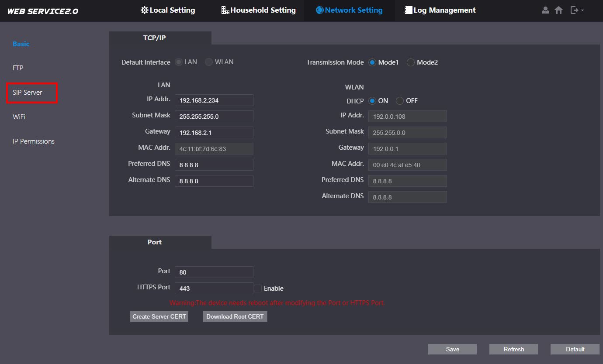Open Log Management tab

(x=440, y=10)
